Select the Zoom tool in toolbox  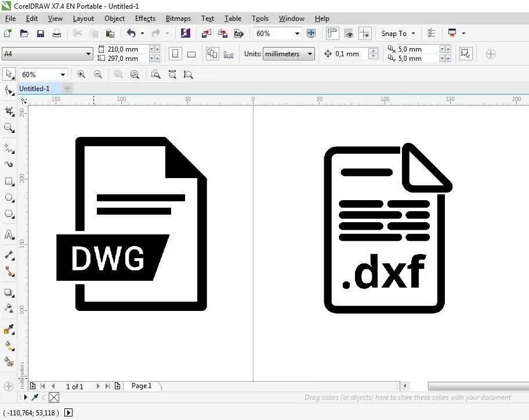9,128
